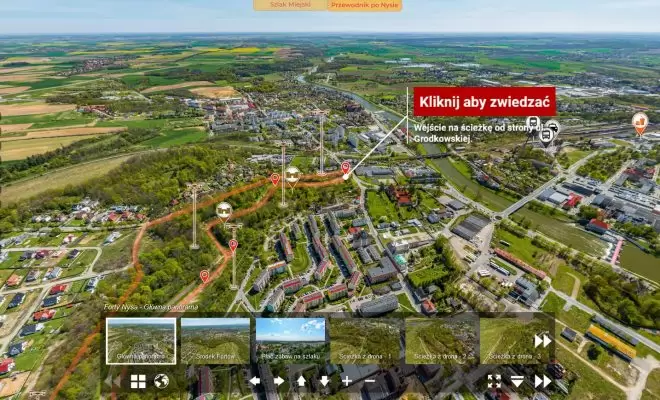The width and height of the screenshot is (660, 400).
Task: Click the red 'Kliknij aby zwiedzać' button
Action: (x=485, y=101)
